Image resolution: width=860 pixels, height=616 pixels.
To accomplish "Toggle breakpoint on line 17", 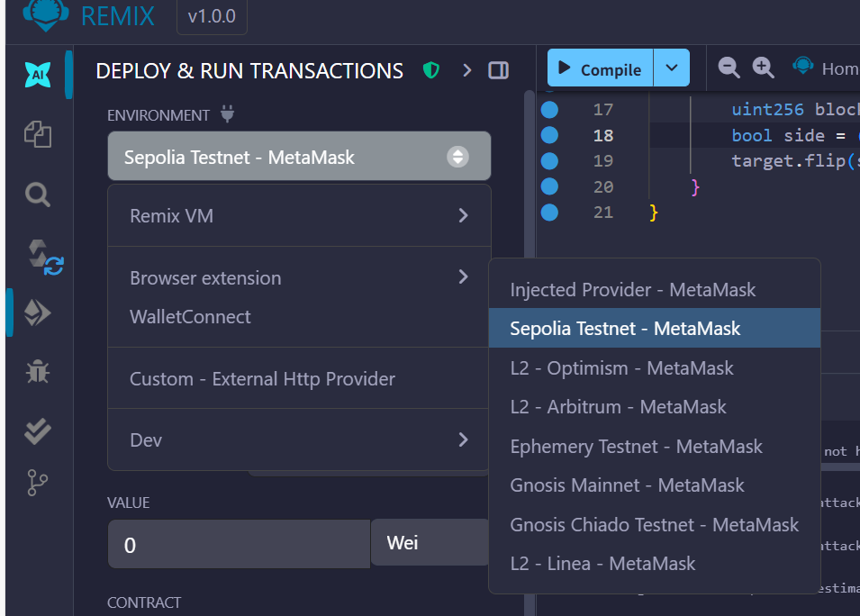I will point(549,110).
